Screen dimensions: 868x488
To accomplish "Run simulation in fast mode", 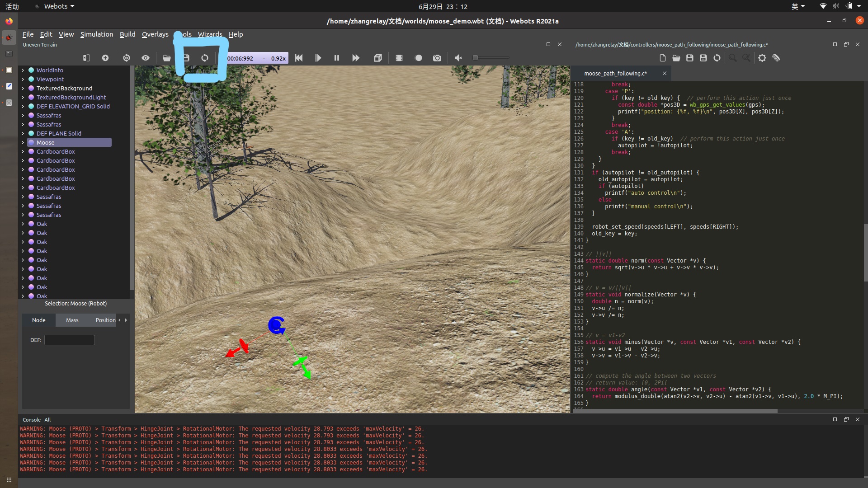I will 356,58.
